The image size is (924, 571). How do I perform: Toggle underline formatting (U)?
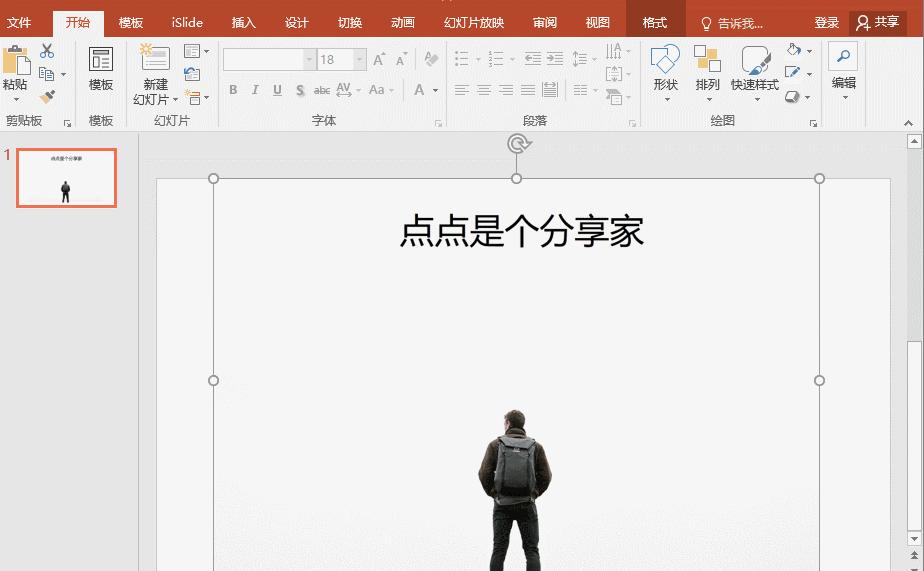pyautogui.click(x=277, y=90)
